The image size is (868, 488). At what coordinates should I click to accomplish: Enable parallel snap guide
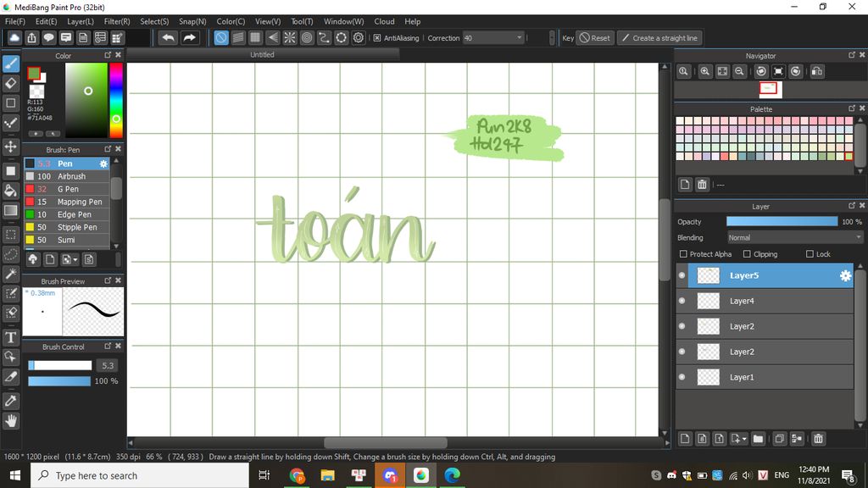pyautogui.click(x=238, y=37)
